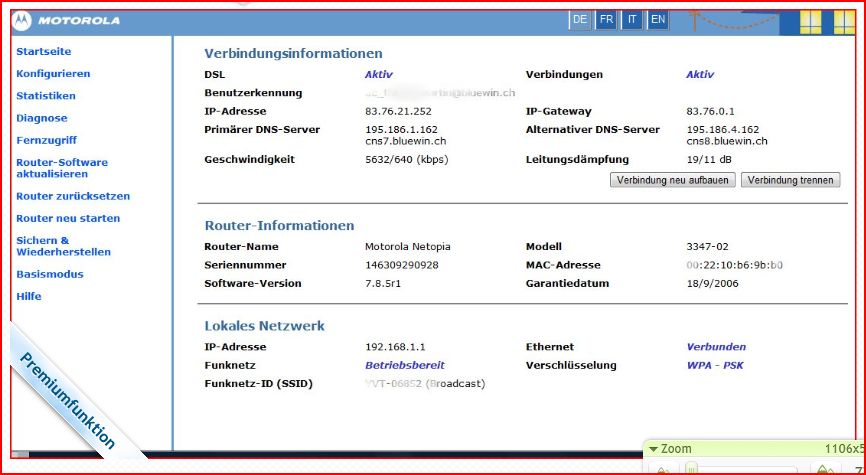Viewport: 866px width, 475px height.
Task: Click the Motorola logo icon
Action: [23, 21]
